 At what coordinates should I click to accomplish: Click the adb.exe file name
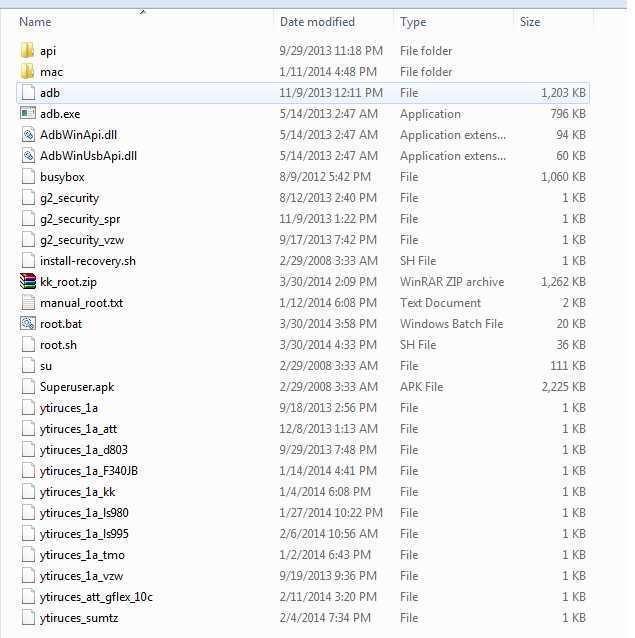tap(60, 114)
